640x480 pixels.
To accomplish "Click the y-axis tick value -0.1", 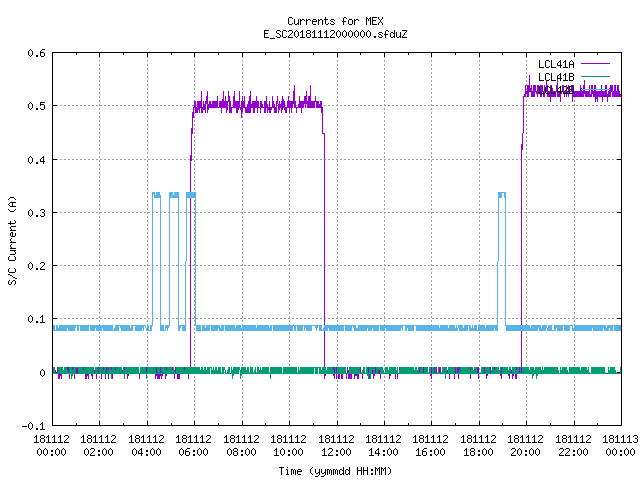I will [33, 426].
